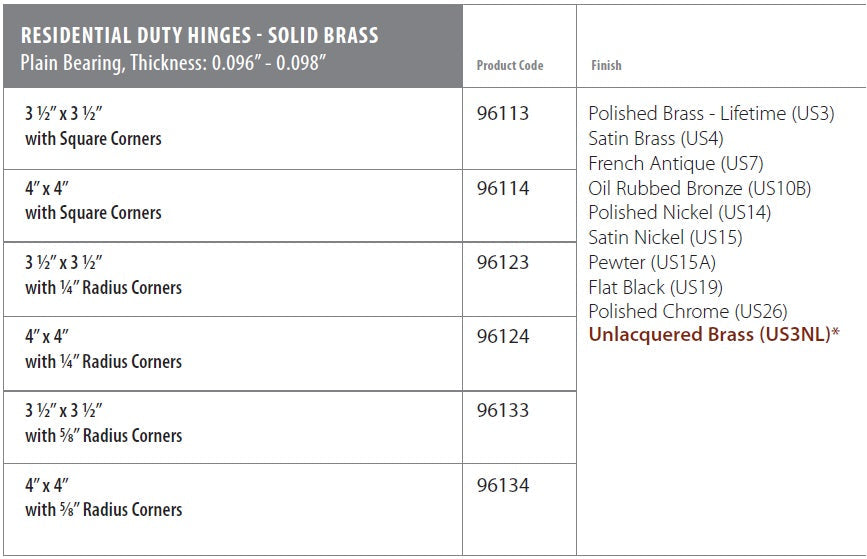Click product code 96133
Image resolution: width=867 pixels, height=559 pixels.
[x=503, y=411]
